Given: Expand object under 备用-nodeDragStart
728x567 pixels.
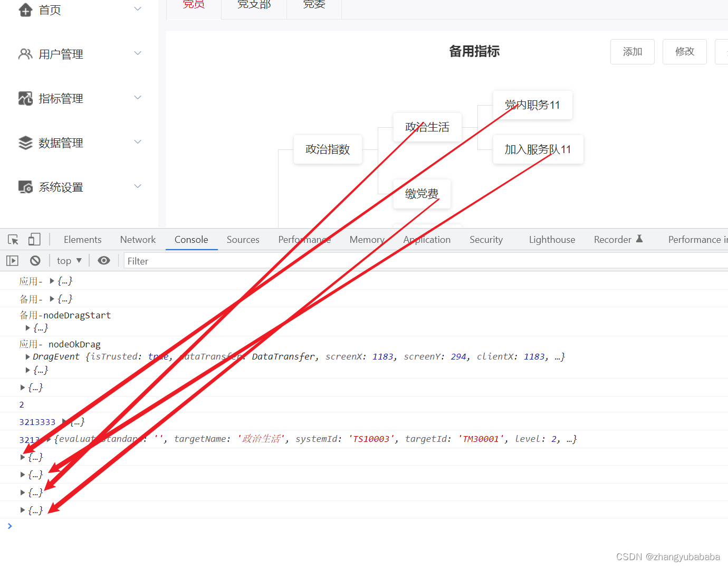Looking at the screenshot, I should pyautogui.click(x=27, y=328).
